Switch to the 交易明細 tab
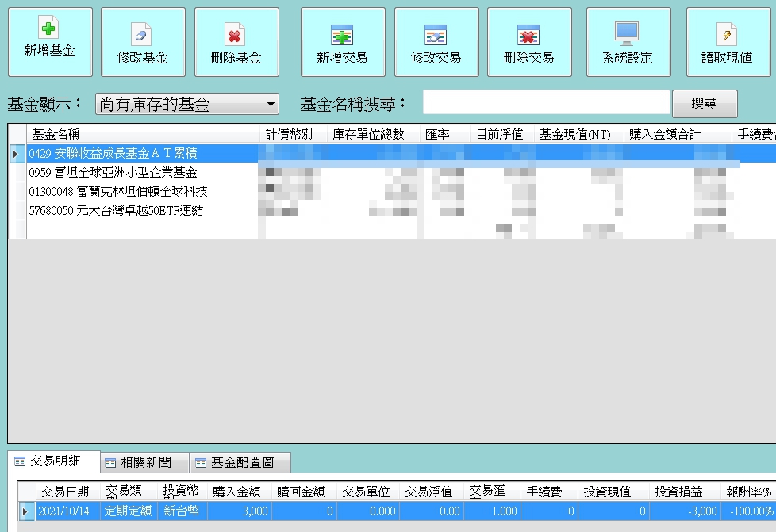Screen dimensions: 776x532 click(55, 461)
